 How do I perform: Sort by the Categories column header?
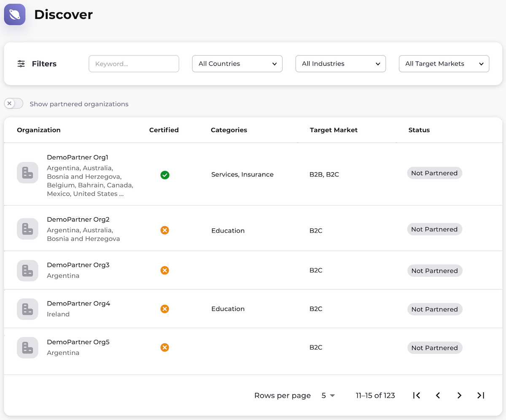(x=229, y=130)
